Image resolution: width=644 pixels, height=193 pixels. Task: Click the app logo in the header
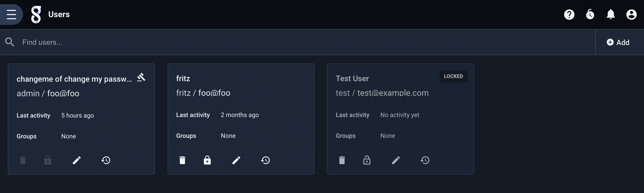pyautogui.click(x=36, y=15)
